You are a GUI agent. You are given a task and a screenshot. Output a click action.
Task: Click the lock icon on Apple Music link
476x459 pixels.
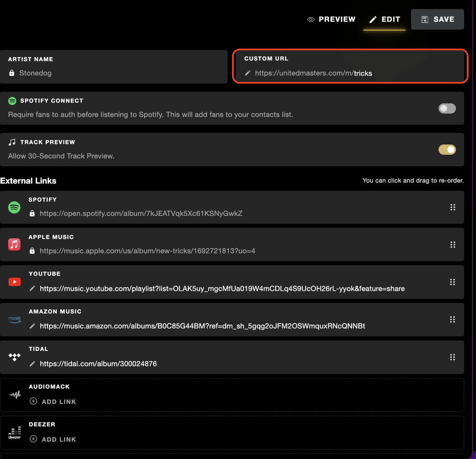32,251
